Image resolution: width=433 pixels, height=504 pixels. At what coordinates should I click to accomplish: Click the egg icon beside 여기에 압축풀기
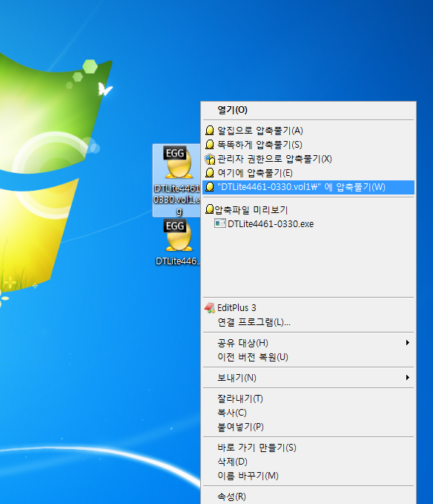tap(210, 173)
